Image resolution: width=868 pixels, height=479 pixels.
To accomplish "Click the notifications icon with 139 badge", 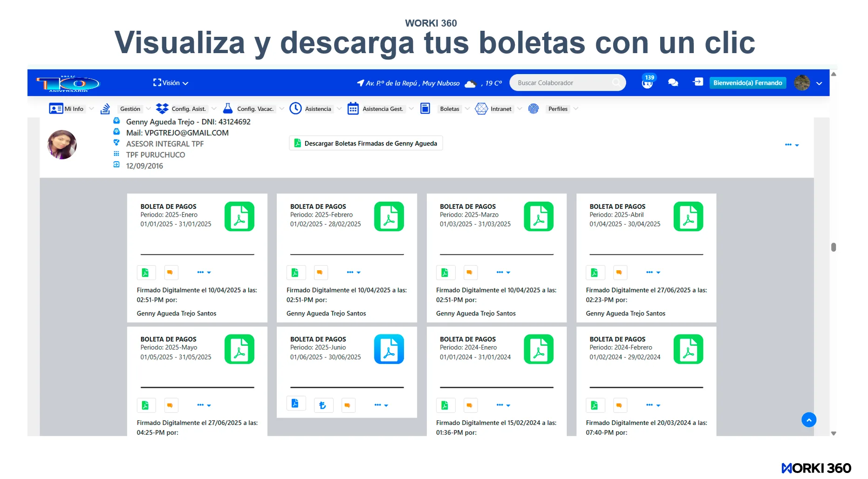I will click(647, 82).
